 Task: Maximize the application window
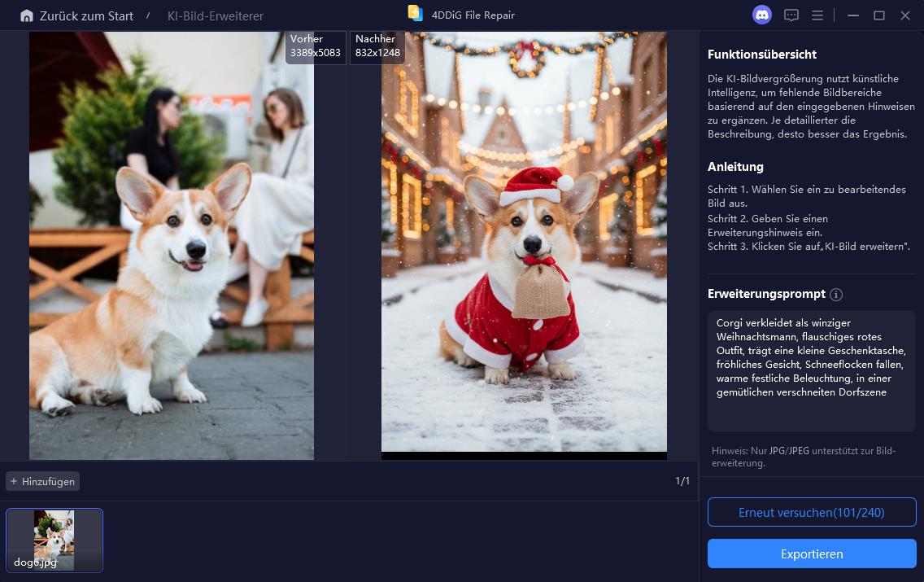coord(879,15)
